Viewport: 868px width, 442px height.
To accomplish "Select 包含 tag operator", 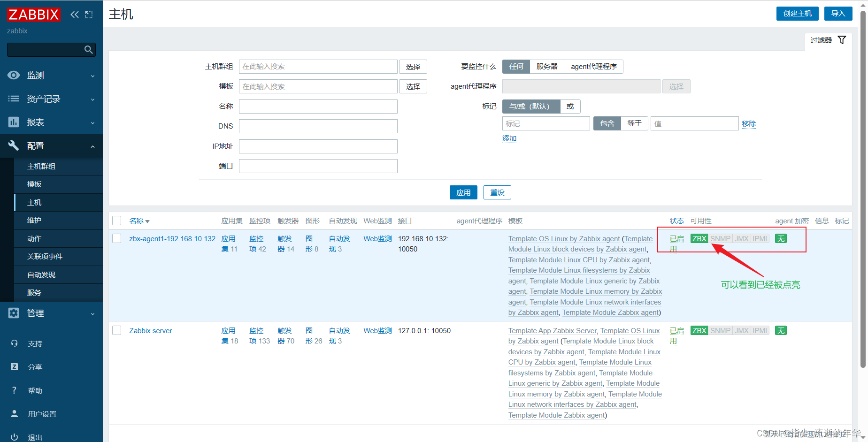I will [607, 123].
